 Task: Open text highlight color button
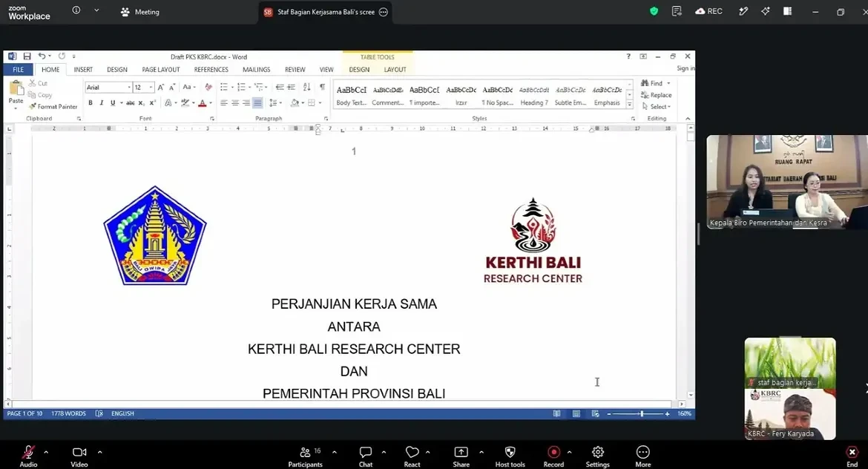pos(185,102)
